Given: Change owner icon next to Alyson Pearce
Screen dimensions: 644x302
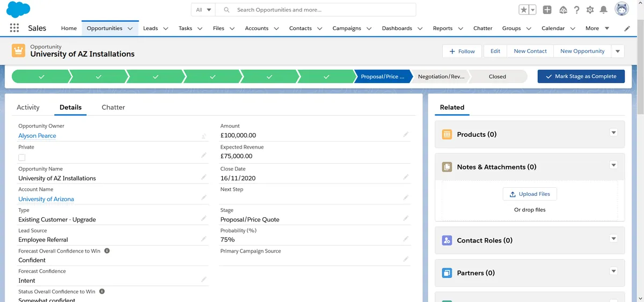Looking at the screenshot, I should pyautogui.click(x=204, y=136).
